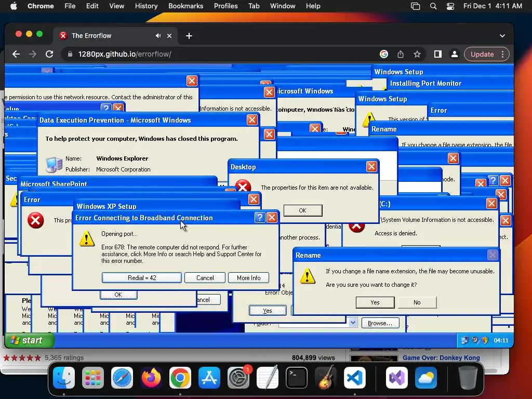The image size is (532, 399).
Task: Click the Browse... button
Action: click(x=380, y=323)
